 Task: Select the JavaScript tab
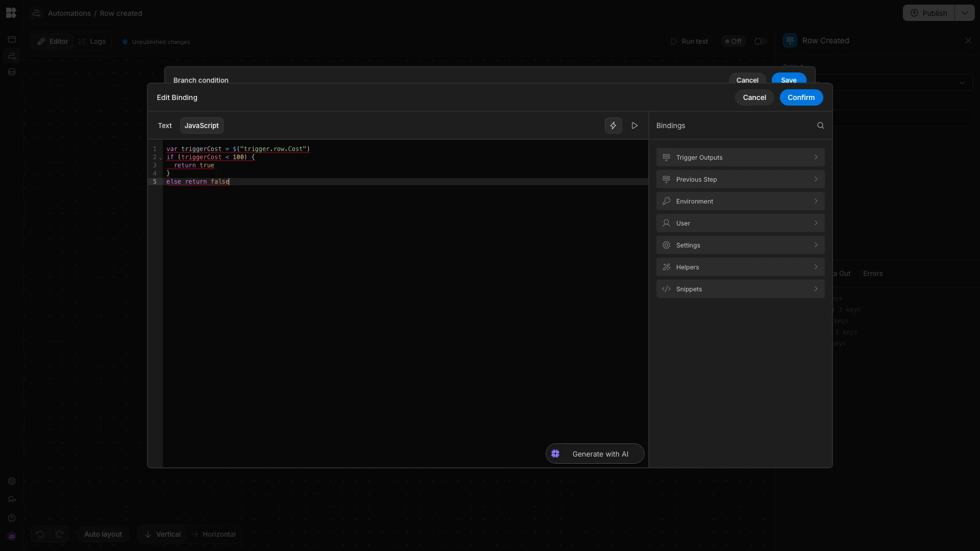pos(202,126)
